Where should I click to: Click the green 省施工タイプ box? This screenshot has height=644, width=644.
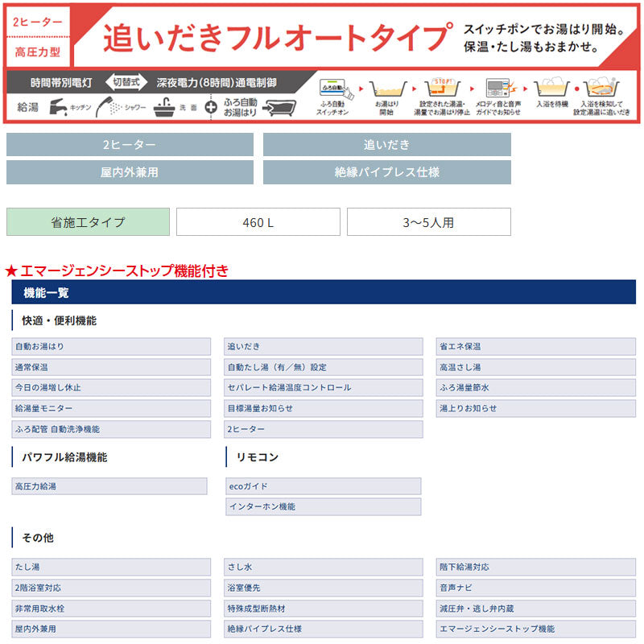(x=88, y=222)
